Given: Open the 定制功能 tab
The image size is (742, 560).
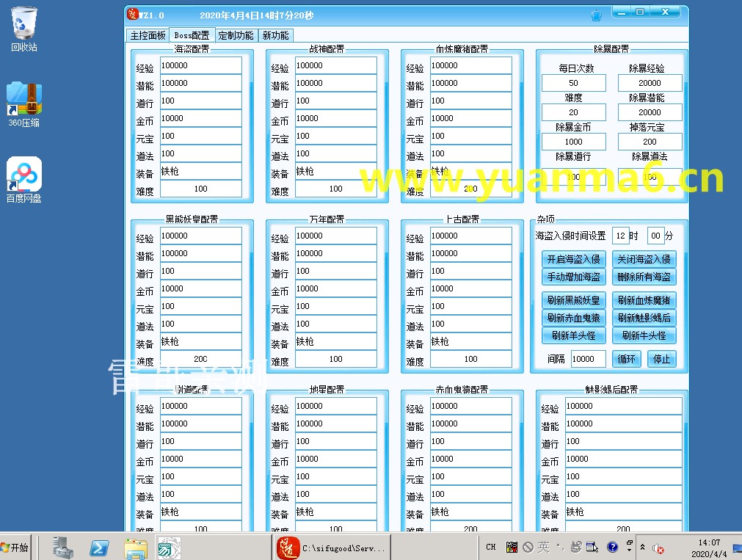Looking at the screenshot, I should (x=236, y=35).
